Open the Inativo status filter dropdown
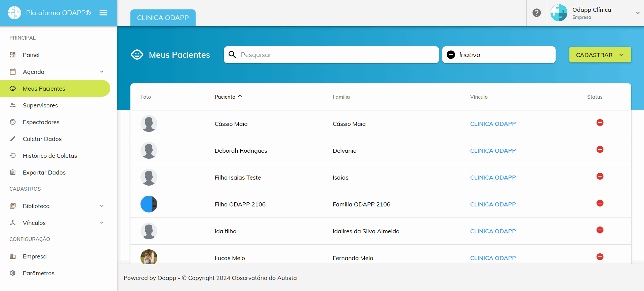Screen dimensions: 644x291 499,55
